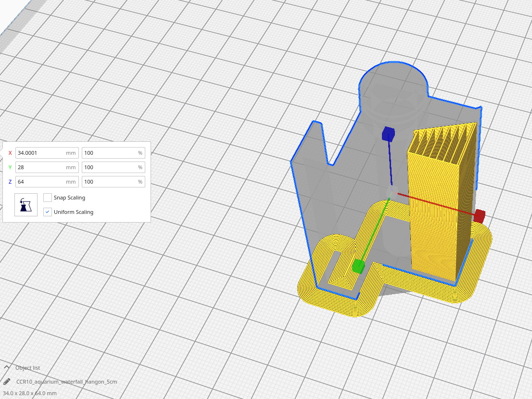Click the pencil icon beside the file name
Viewport: 532px width, 399px height.
point(6,382)
